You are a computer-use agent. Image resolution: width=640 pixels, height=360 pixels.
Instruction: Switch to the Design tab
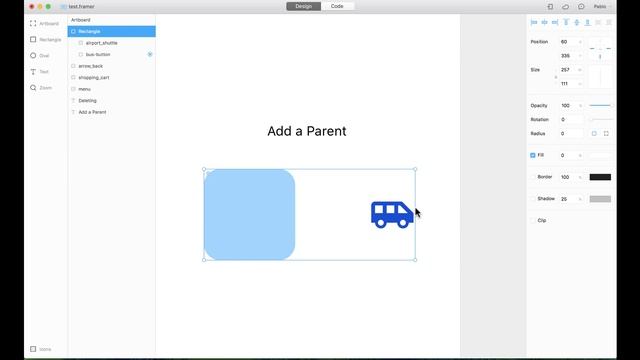point(304,6)
